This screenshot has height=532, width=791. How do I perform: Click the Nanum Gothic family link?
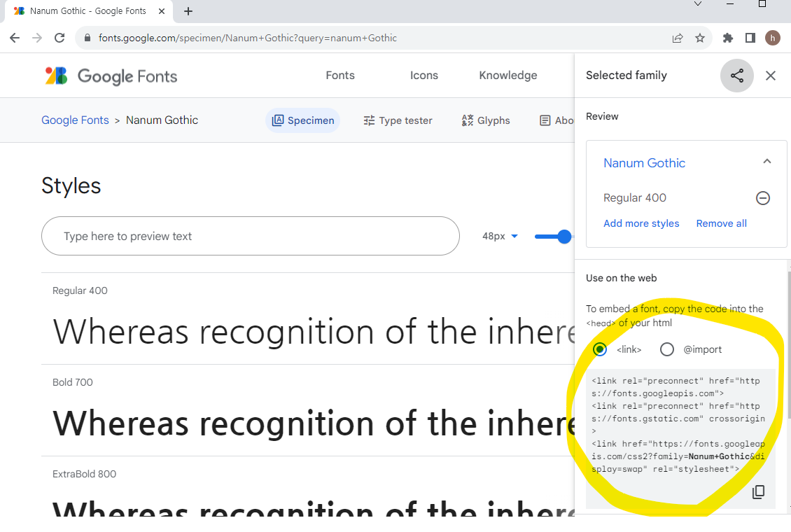click(x=644, y=163)
